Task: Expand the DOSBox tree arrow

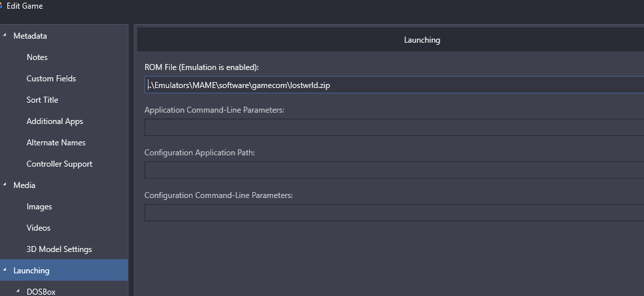Action: pyautogui.click(x=18, y=291)
